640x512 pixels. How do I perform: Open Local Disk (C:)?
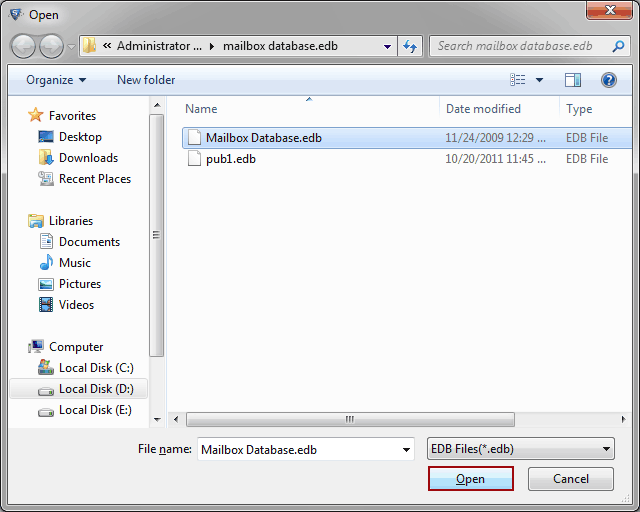click(x=96, y=368)
